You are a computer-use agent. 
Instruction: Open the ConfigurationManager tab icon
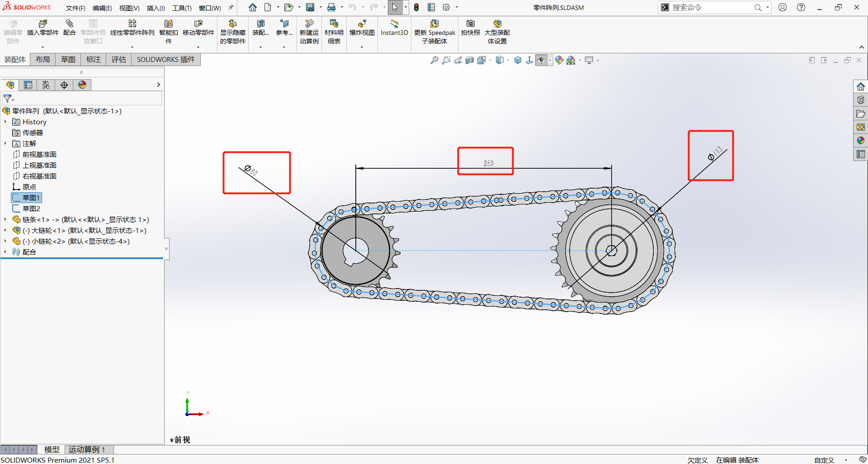tap(46, 85)
